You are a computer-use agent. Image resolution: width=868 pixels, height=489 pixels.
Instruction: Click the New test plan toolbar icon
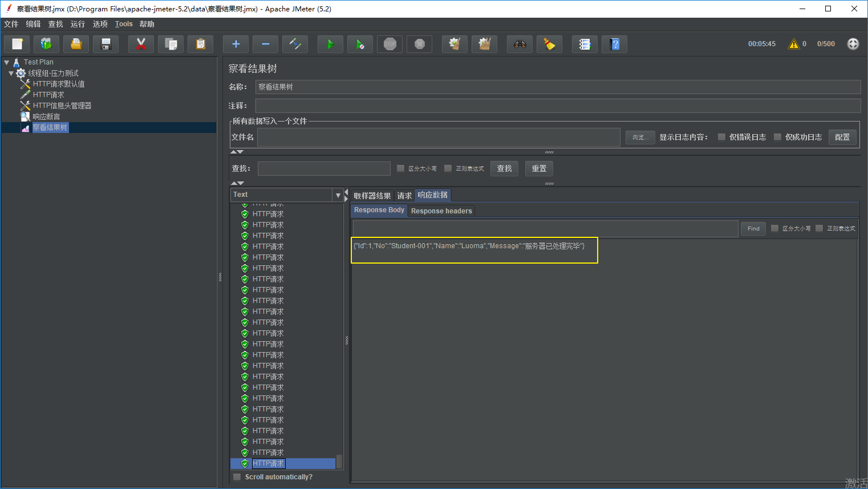click(17, 44)
